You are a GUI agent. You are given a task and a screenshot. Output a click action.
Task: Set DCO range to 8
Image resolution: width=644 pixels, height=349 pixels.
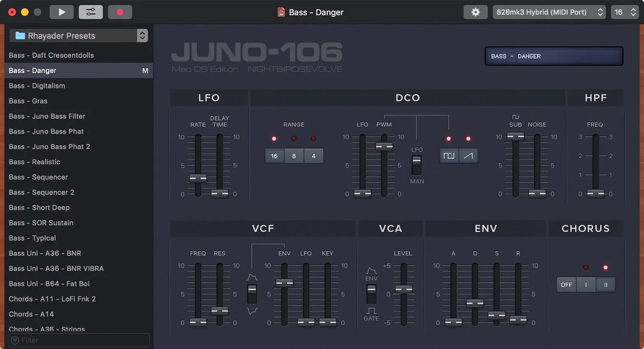294,156
